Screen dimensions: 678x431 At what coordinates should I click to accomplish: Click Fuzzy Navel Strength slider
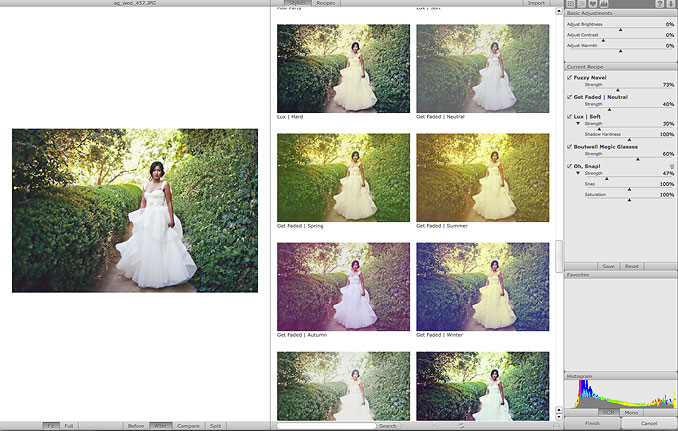pyautogui.click(x=618, y=90)
